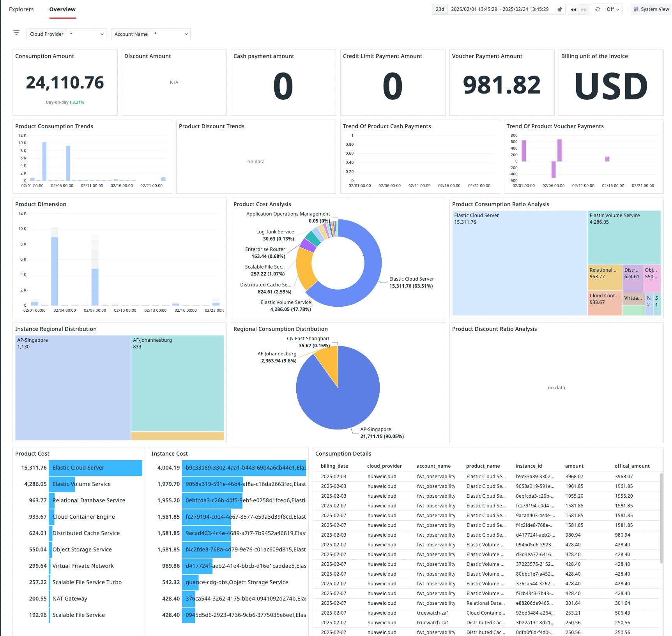Open the Account Name filter dropdown
Image resolution: width=672 pixels, height=636 pixels.
click(171, 34)
